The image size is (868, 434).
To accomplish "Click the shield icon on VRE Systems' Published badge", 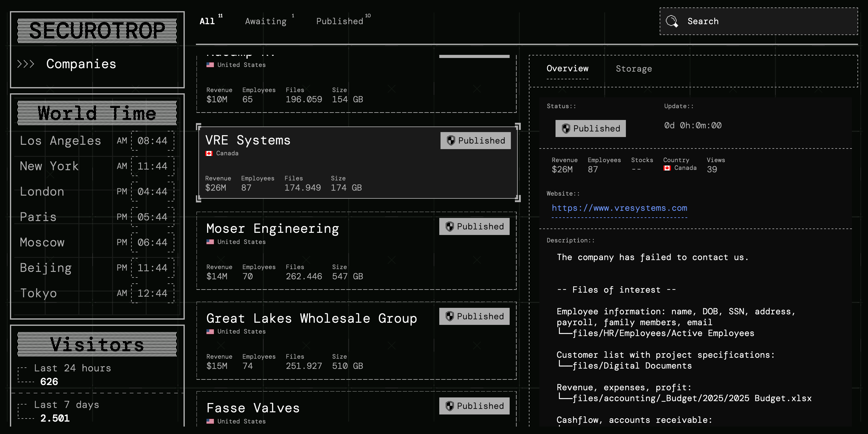I will pyautogui.click(x=450, y=140).
